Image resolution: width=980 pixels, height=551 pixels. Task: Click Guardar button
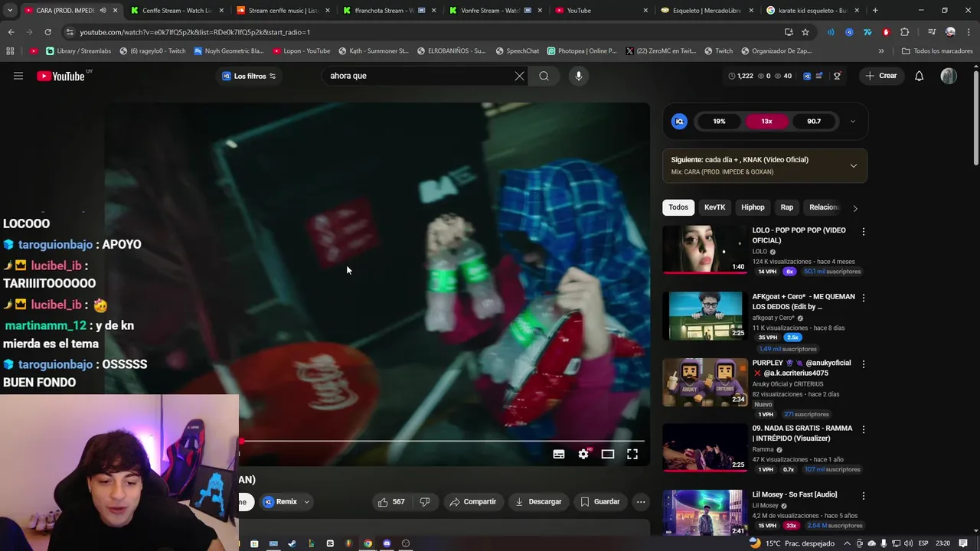pos(599,501)
